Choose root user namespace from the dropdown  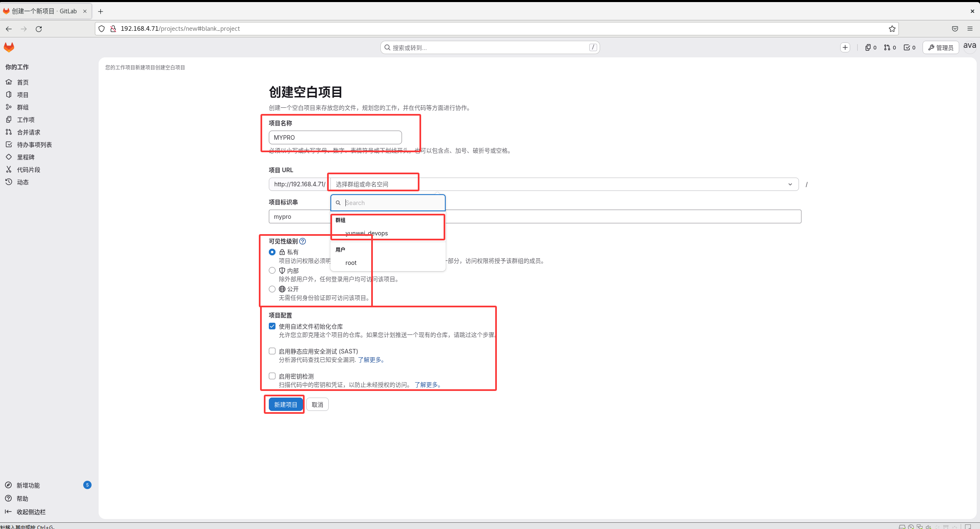click(351, 263)
